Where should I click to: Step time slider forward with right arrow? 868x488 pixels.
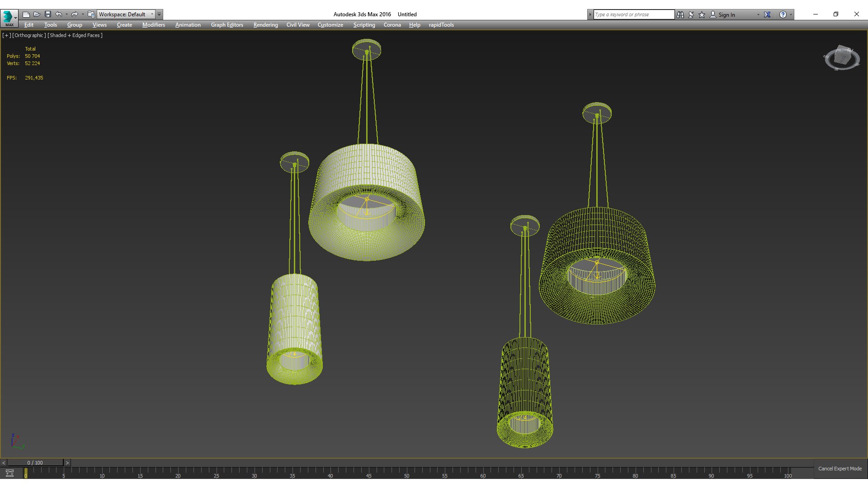pyautogui.click(x=67, y=463)
